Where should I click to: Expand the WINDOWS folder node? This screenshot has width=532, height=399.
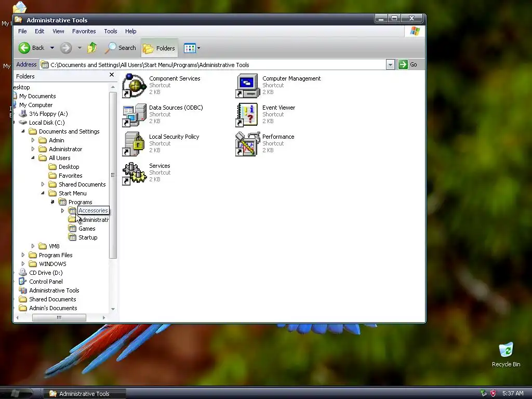tap(23, 263)
